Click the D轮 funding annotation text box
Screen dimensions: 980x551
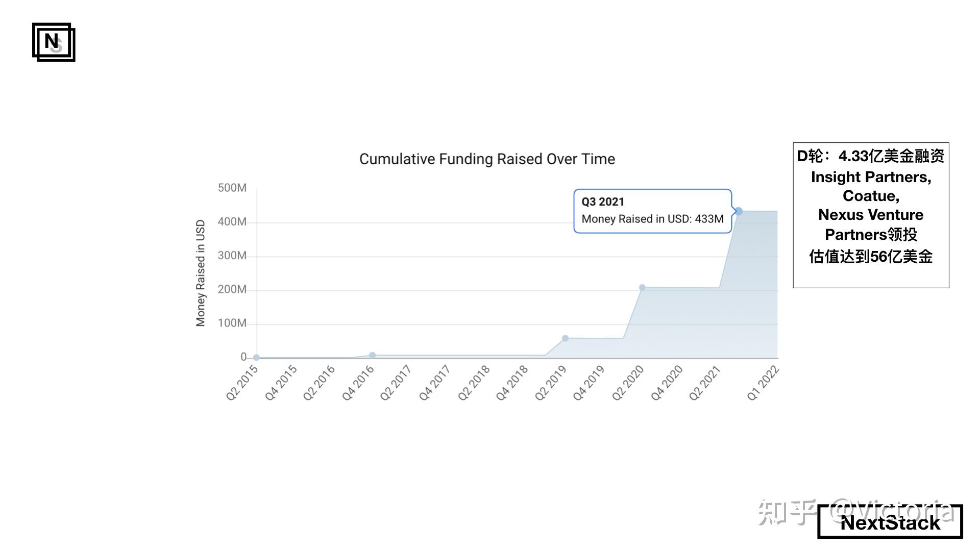coord(871,215)
